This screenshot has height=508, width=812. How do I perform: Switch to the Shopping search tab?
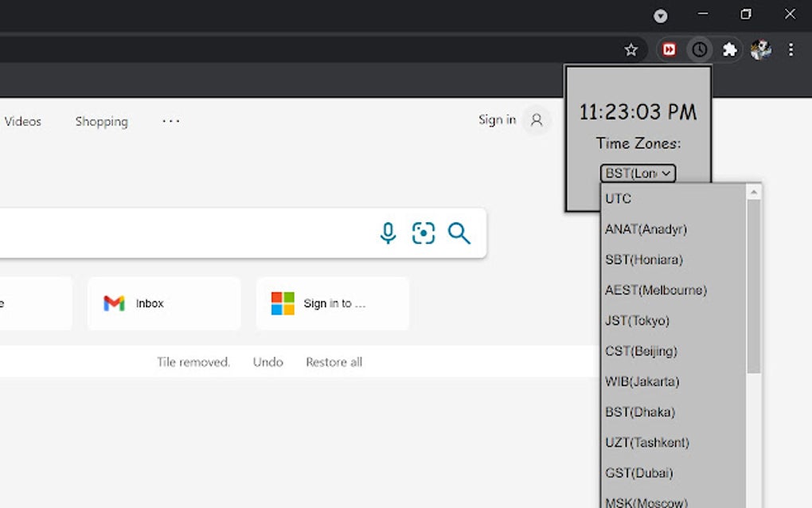point(101,121)
